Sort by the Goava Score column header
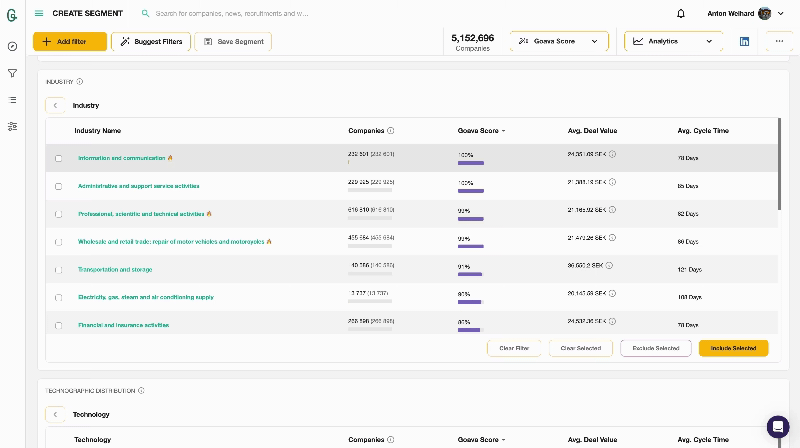 [480, 131]
